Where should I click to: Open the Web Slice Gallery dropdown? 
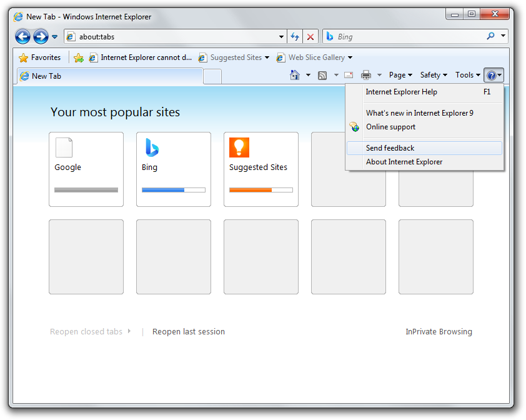coord(314,57)
